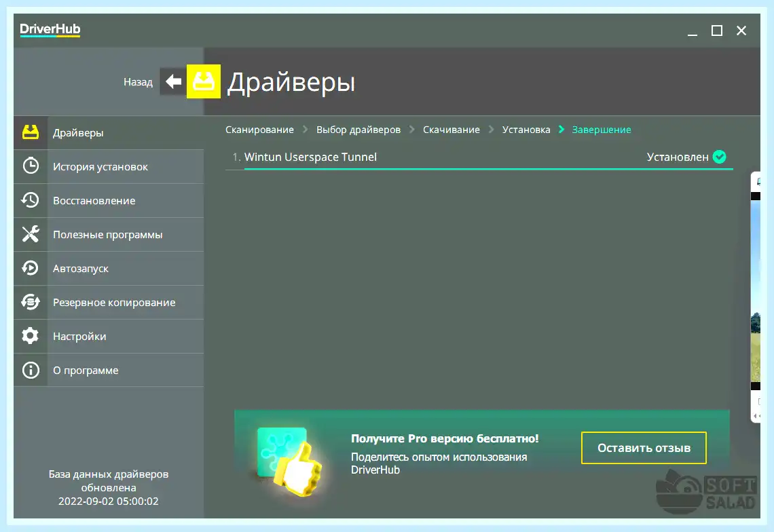Click the Автозапуск icon
Image resolution: width=774 pixels, height=532 pixels.
[x=31, y=268]
